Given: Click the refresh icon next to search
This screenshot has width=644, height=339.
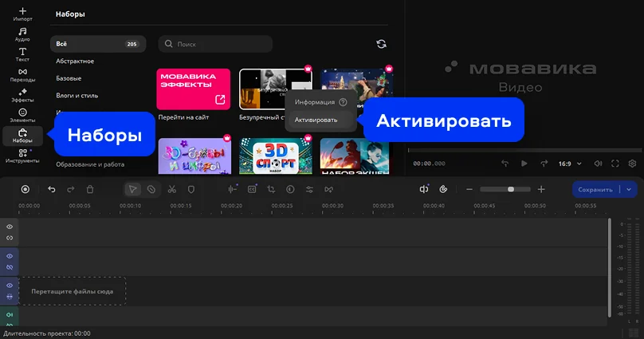Looking at the screenshot, I should (x=381, y=44).
